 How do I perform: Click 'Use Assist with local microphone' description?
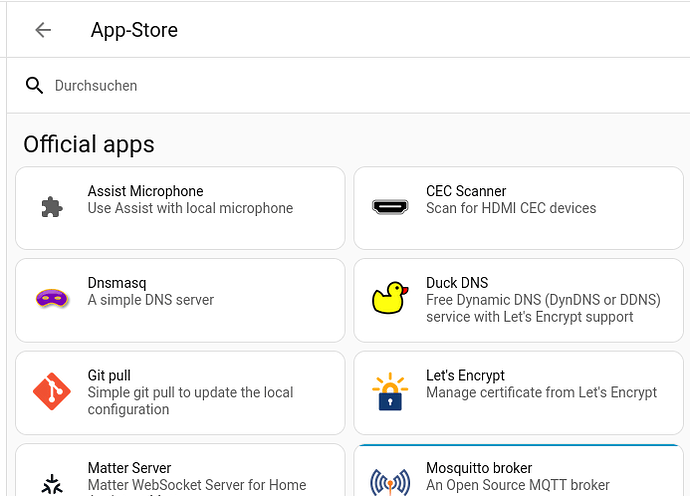[x=191, y=208]
